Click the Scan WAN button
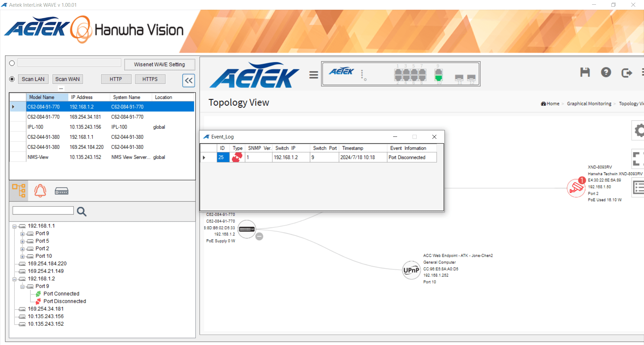The height and width of the screenshot is (345, 644). (x=67, y=79)
